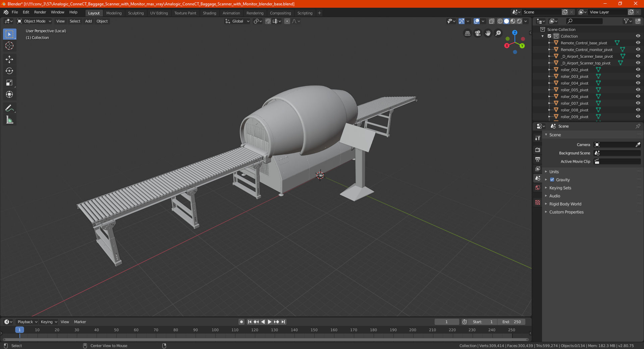Click the viewport zoom magnifier icon
The height and width of the screenshot is (349, 644).
pos(498,33)
